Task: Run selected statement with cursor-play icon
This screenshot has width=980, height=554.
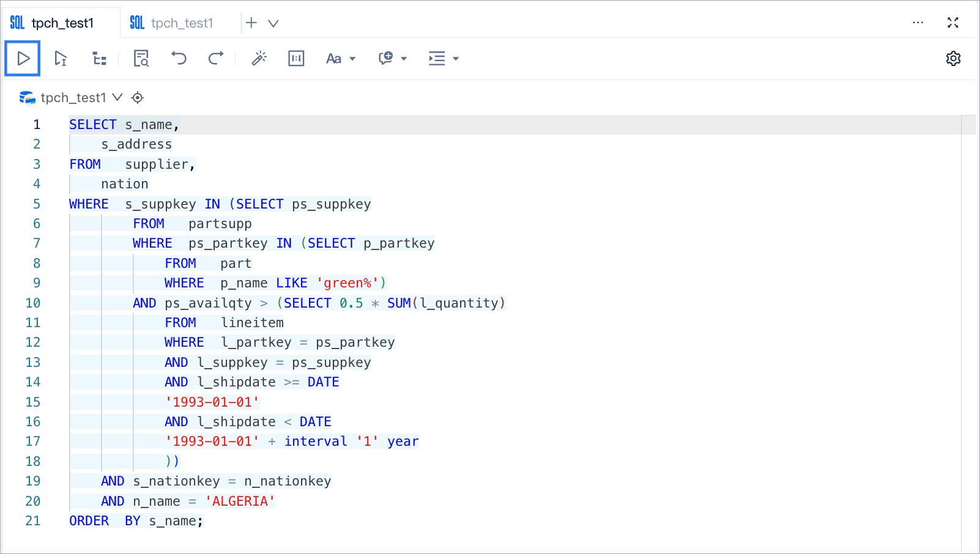Action: tap(61, 59)
